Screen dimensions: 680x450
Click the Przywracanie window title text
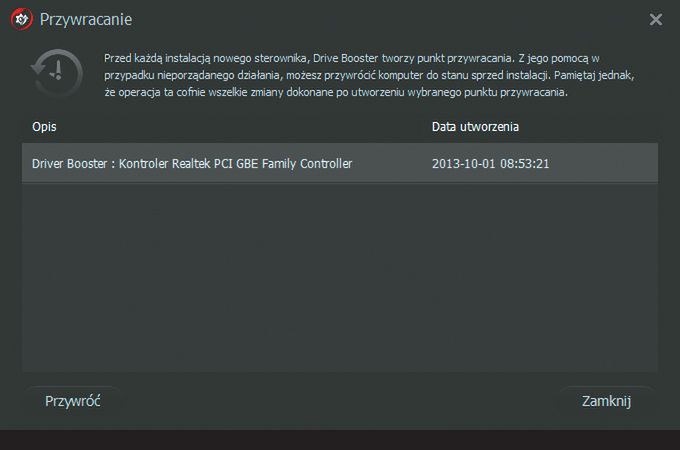coord(87,19)
